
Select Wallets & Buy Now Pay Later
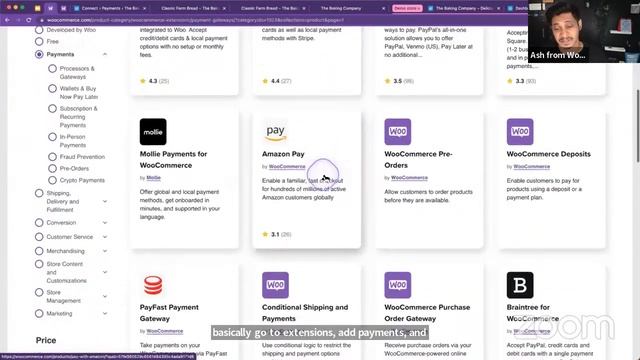[52, 89]
